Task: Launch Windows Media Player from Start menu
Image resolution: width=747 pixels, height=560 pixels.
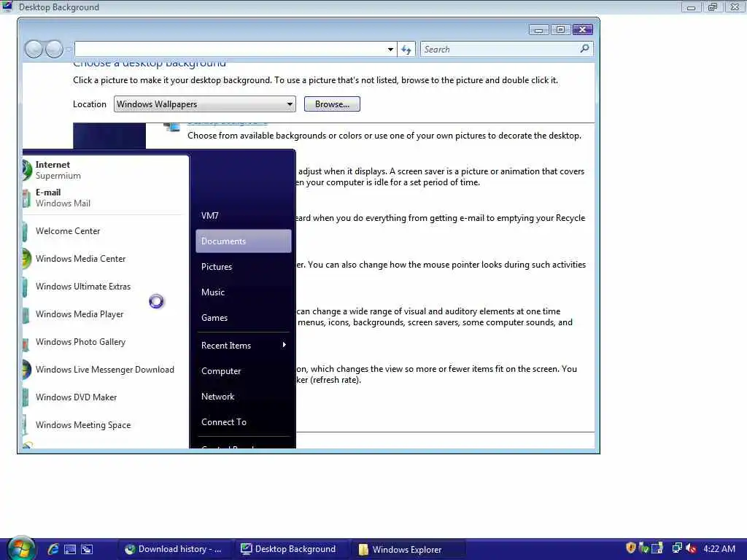Action: tap(102, 314)
